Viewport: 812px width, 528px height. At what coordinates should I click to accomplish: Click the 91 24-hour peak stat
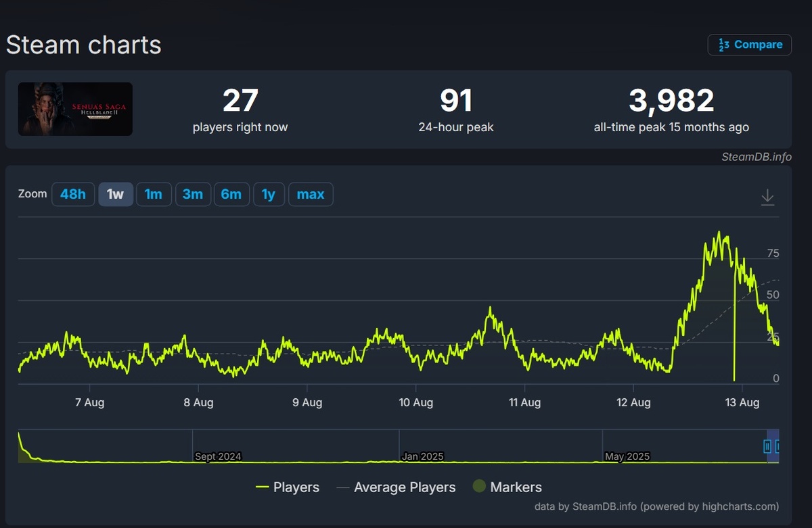click(456, 109)
